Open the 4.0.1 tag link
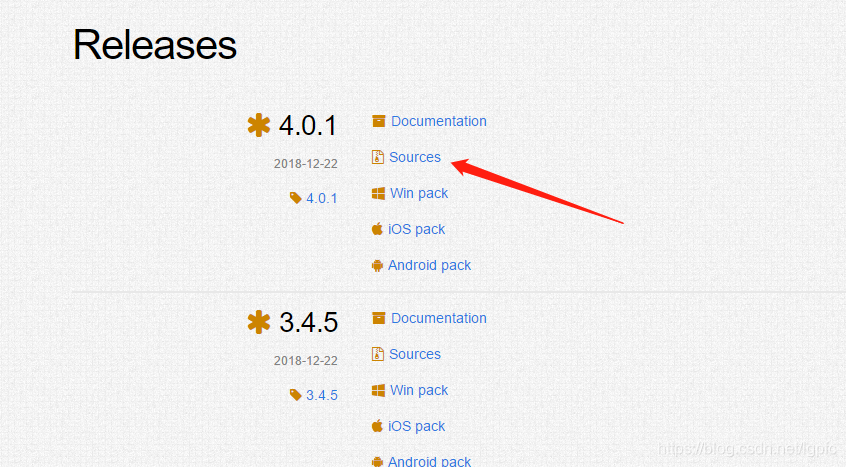846x467 pixels. [x=322, y=198]
